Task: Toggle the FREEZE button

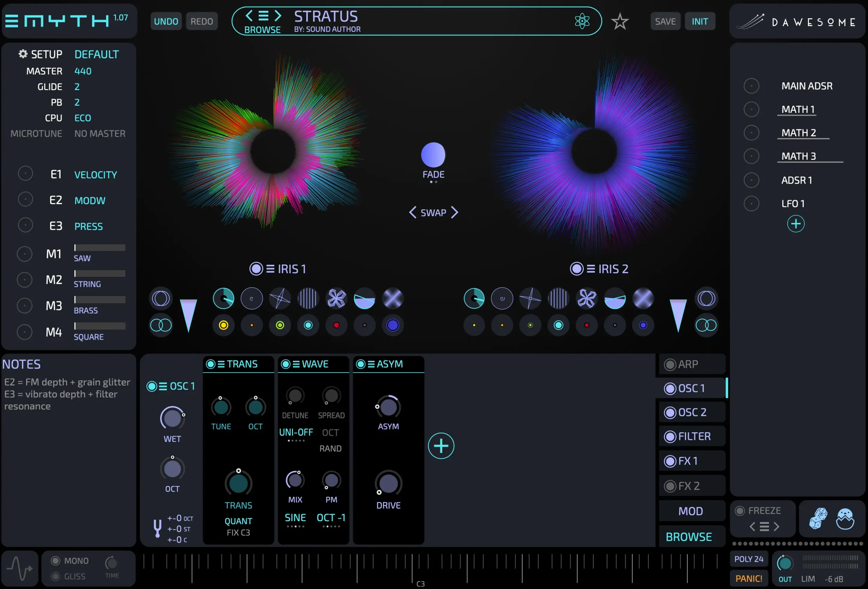Action: coord(739,511)
